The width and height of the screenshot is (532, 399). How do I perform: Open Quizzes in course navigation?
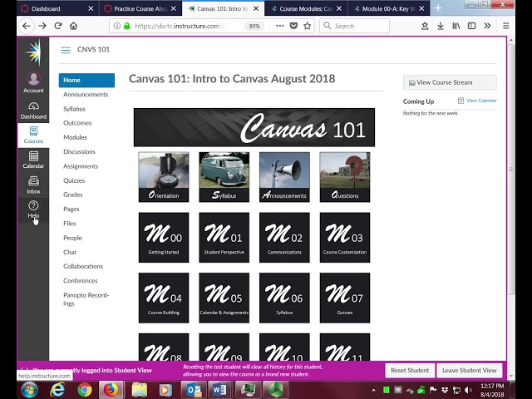tap(74, 180)
